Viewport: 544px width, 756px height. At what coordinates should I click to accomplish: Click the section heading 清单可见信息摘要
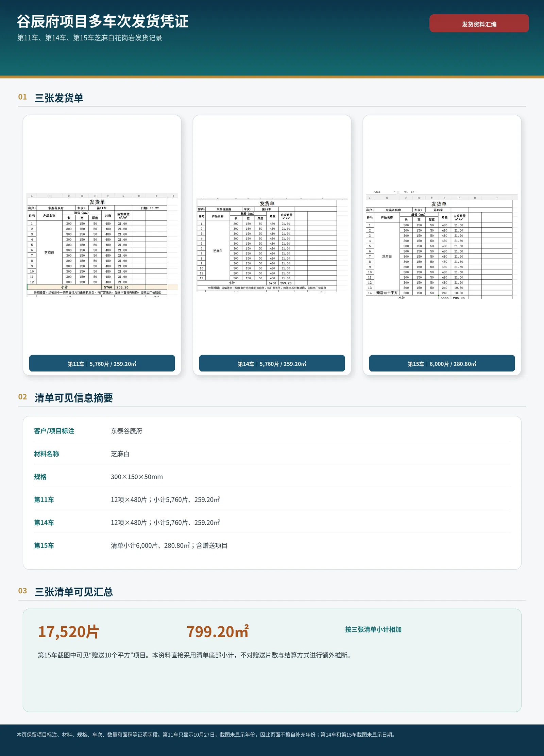click(74, 398)
